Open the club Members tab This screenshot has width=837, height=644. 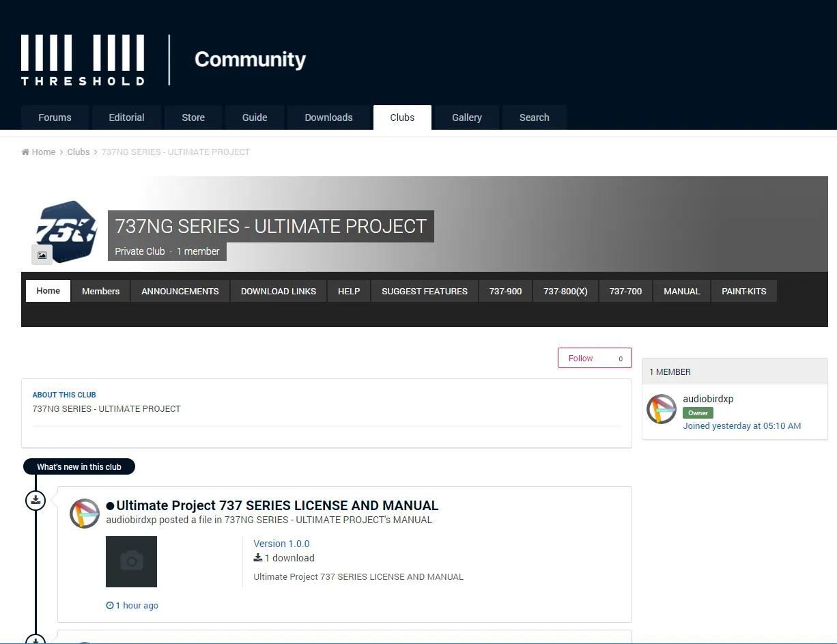(x=100, y=291)
